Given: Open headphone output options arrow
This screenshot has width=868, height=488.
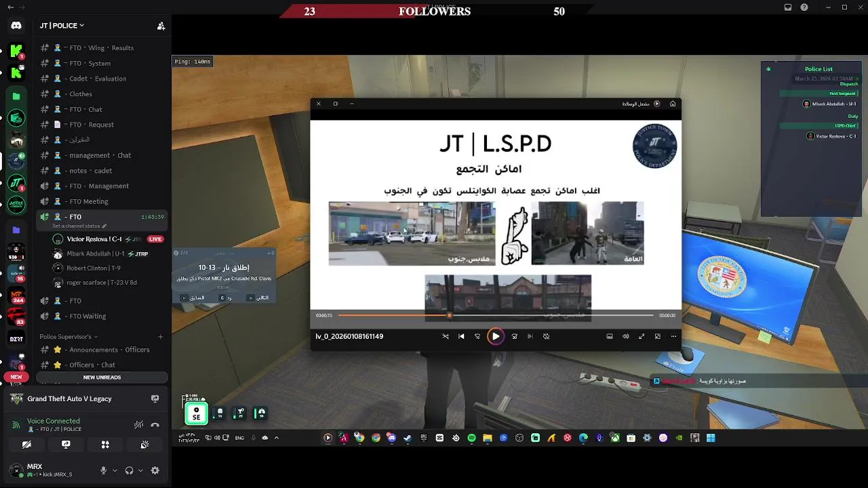Looking at the screenshot, I should tap(140, 470).
